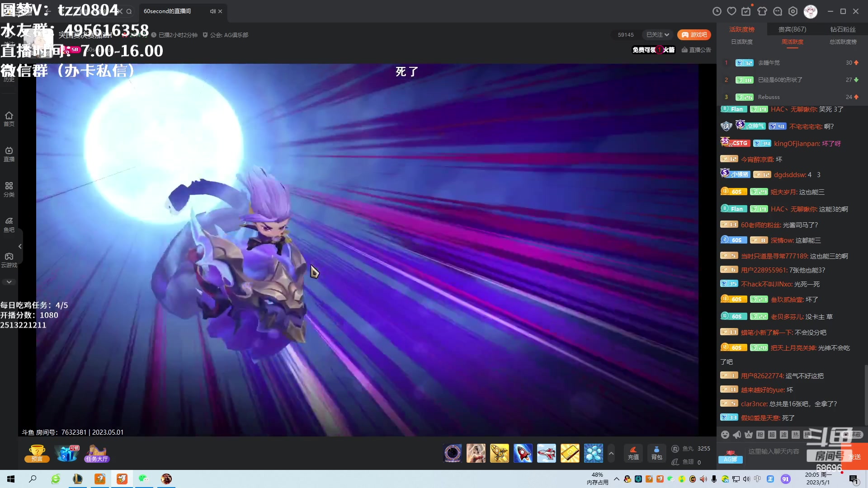Click rank 3 user Rebusss
The width and height of the screenshot is (868, 488).
[x=769, y=97]
